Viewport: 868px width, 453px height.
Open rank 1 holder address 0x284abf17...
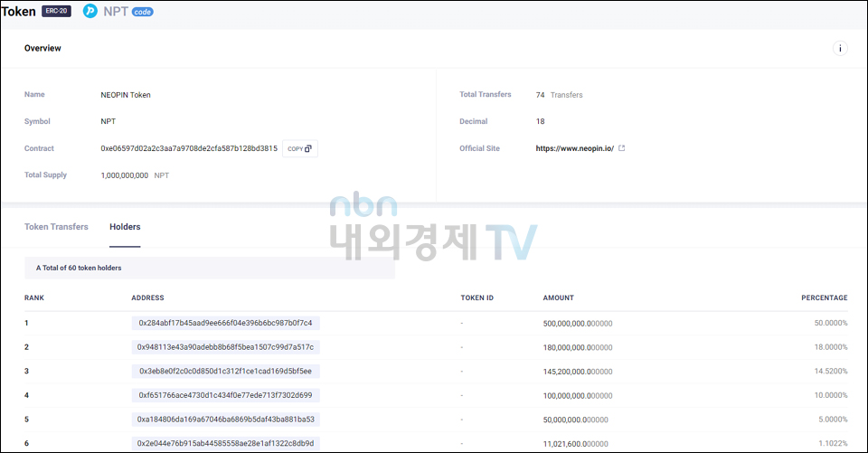(x=225, y=323)
